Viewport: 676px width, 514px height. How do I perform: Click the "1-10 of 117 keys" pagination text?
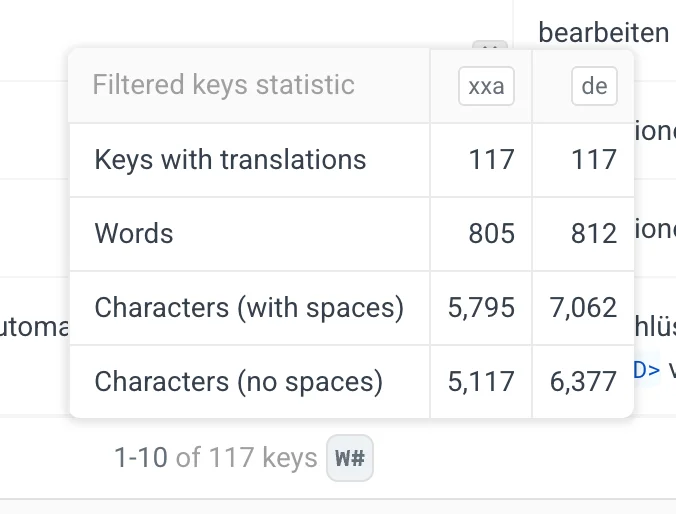(x=215, y=459)
